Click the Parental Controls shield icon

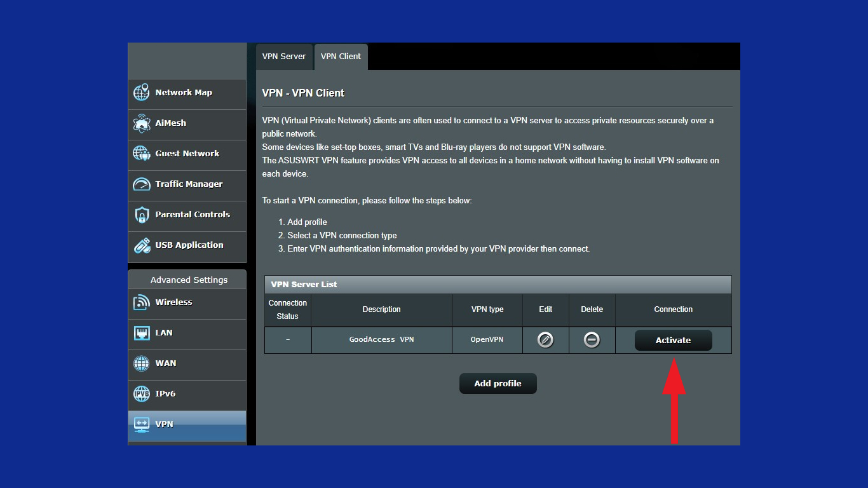pos(141,215)
